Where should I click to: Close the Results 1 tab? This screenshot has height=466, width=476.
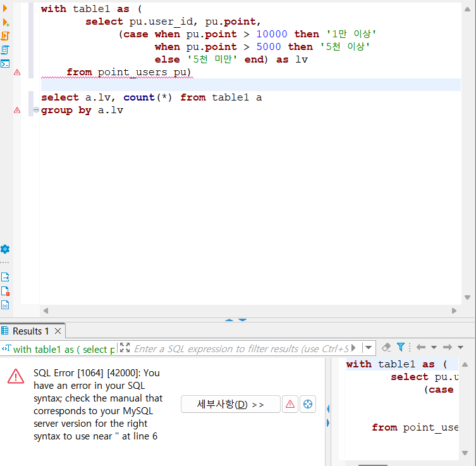coord(58,331)
